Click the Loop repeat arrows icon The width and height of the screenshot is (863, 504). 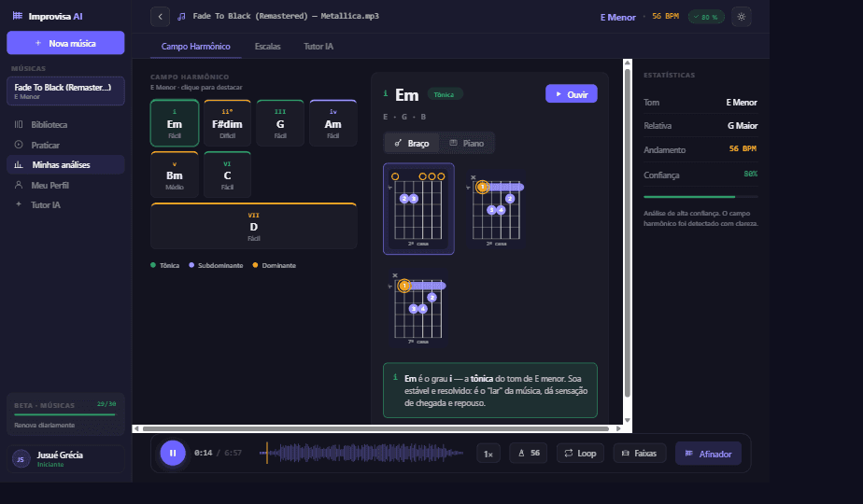pos(568,453)
